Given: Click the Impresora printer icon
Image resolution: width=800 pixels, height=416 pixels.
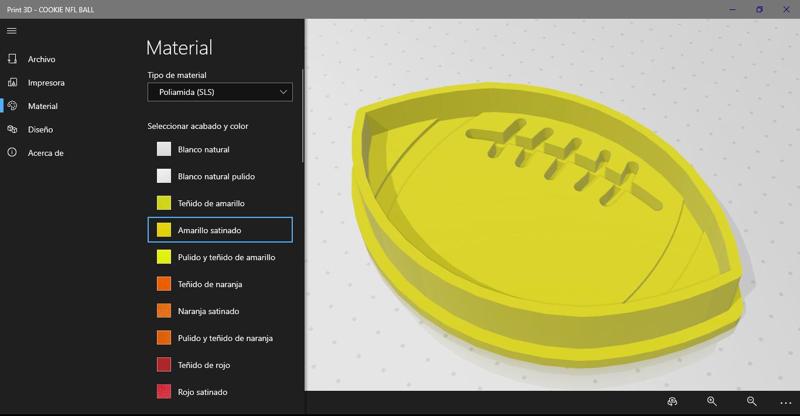Looking at the screenshot, I should pos(12,82).
